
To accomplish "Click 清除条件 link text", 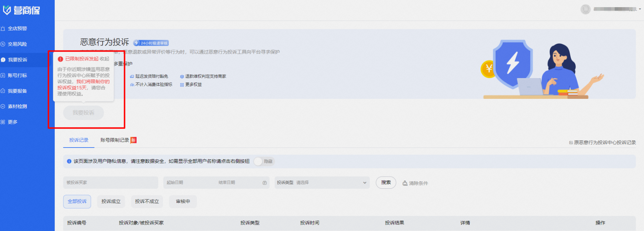I will [418, 183].
